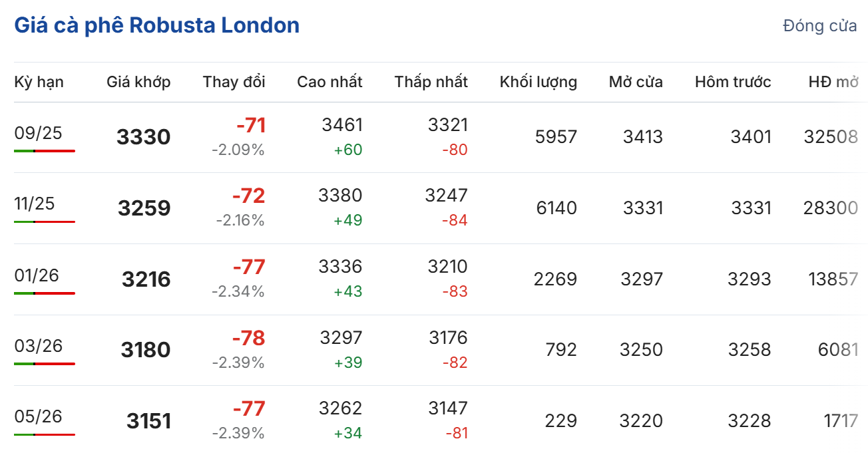Click the Khối lượng column header
868x455 pixels.
pos(538,82)
